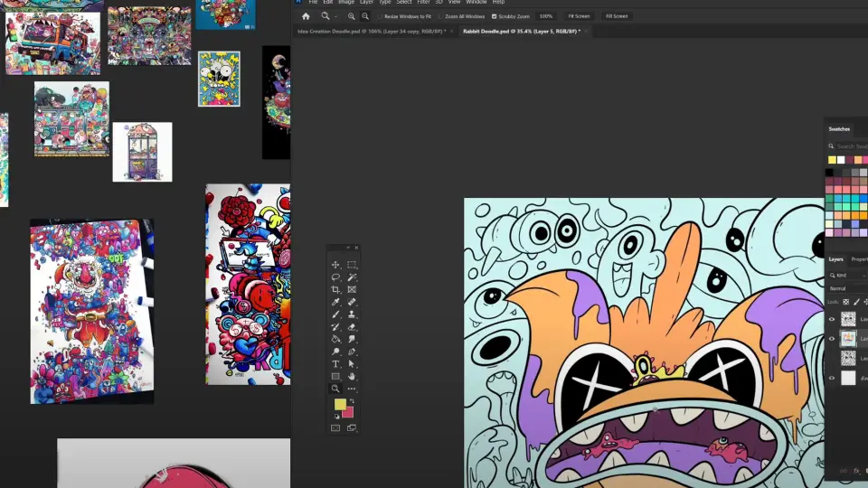Open the Filter menu

(x=423, y=2)
